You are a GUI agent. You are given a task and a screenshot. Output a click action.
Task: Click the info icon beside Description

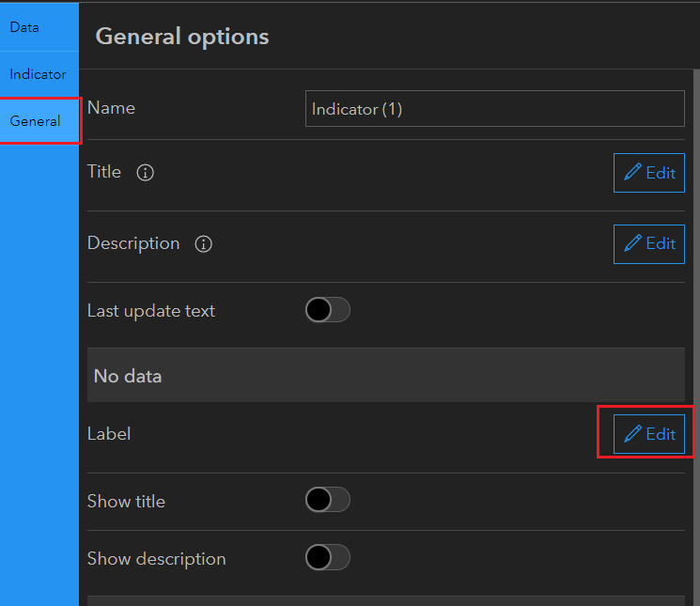tap(203, 244)
